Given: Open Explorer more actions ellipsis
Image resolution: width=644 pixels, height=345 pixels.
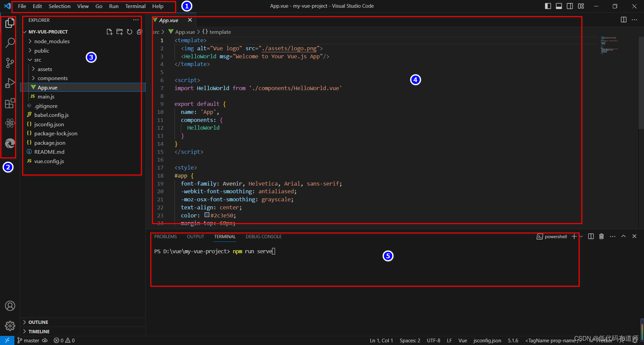Looking at the screenshot, I should (x=136, y=20).
